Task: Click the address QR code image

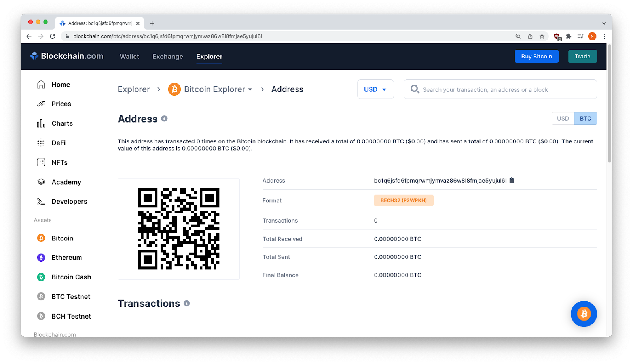Action: click(178, 228)
